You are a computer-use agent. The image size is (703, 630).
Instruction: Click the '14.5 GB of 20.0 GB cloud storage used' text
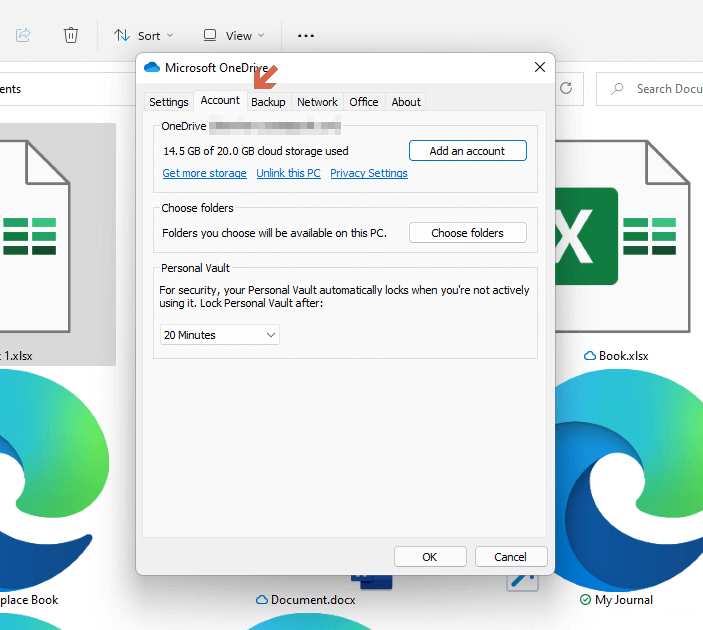[x=256, y=151]
